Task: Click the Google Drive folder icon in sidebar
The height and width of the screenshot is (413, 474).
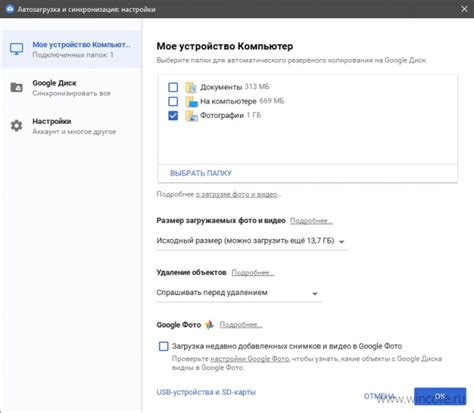Action: coord(16,87)
